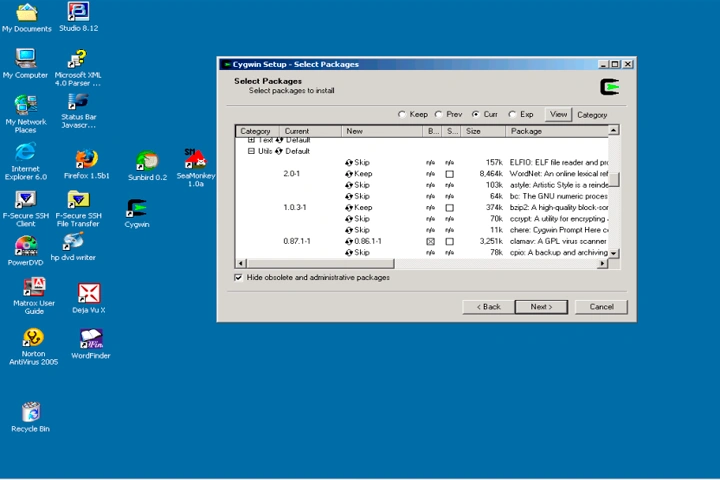Open Studio 8.12 desktop shortcut
Viewport: 720px width, 480px height.
click(79, 17)
